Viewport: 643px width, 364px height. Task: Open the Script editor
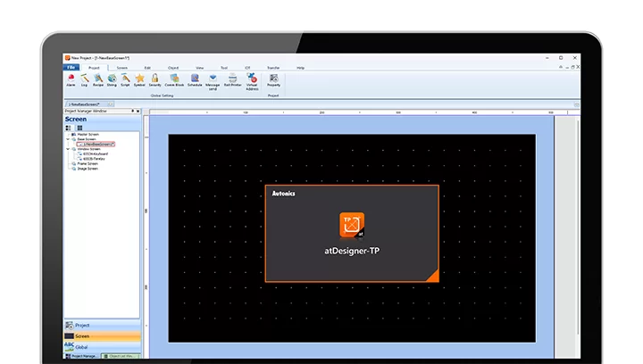[x=125, y=80]
